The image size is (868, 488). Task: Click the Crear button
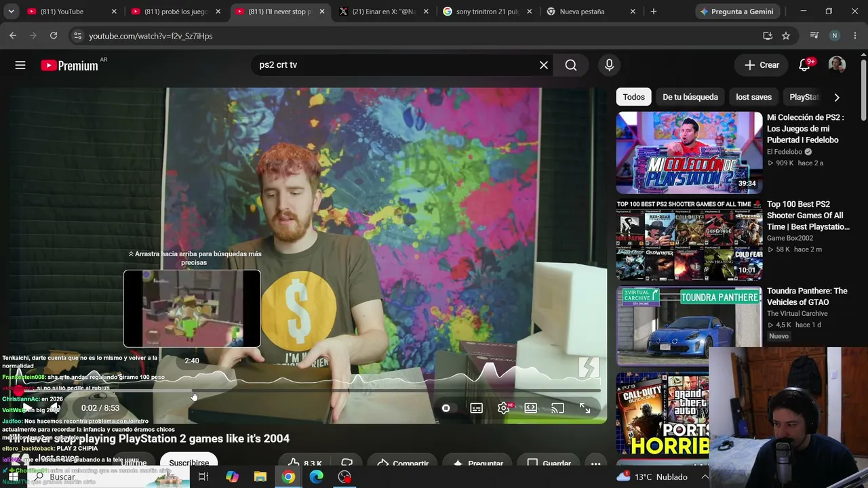coord(762,65)
